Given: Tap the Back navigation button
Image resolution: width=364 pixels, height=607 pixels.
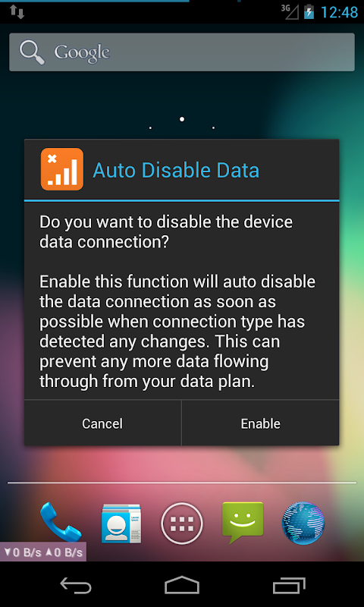Looking at the screenshot, I should [x=76, y=585].
